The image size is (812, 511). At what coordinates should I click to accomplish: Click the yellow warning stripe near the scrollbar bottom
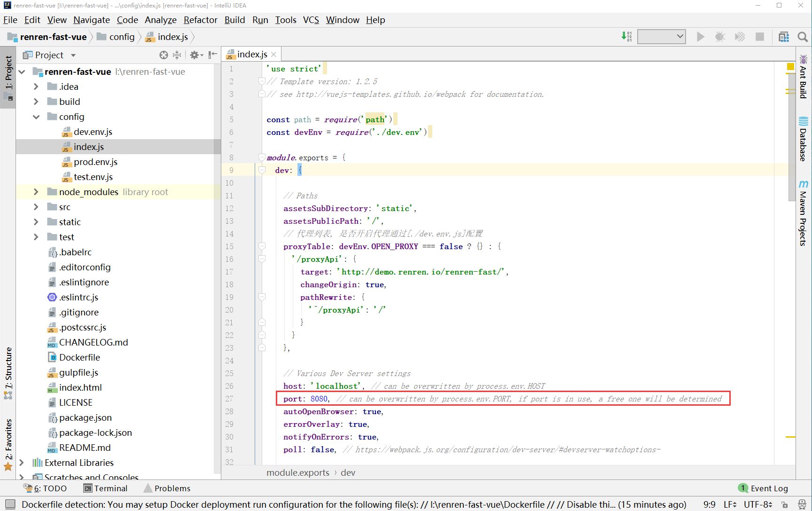tap(790, 437)
